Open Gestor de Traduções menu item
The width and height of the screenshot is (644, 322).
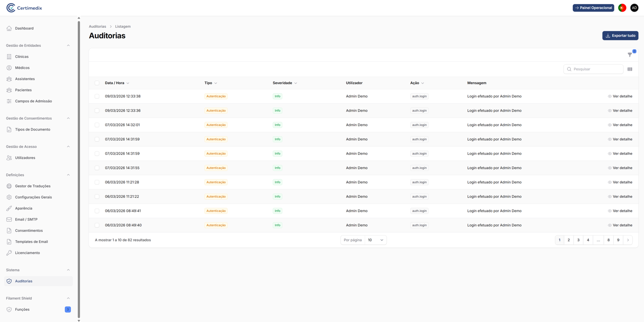33,186
